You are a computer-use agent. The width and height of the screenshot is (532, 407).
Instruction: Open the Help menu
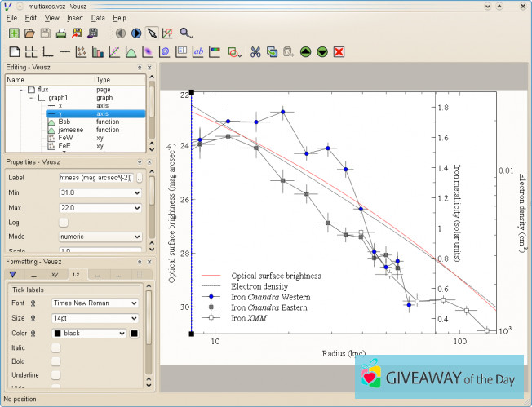click(119, 18)
